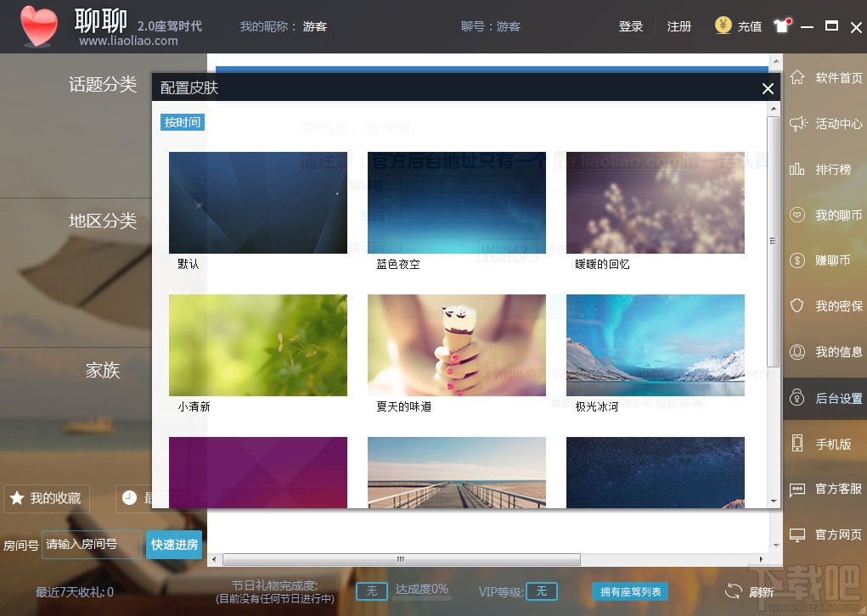867x616 pixels.
Task: Click the user icon for 我的信息
Action: (797, 351)
